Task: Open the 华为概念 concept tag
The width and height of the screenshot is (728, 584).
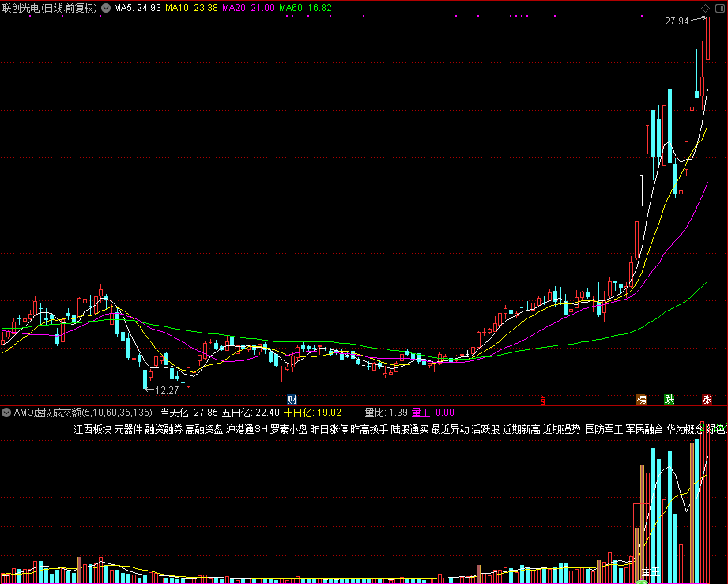Action: pos(685,429)
